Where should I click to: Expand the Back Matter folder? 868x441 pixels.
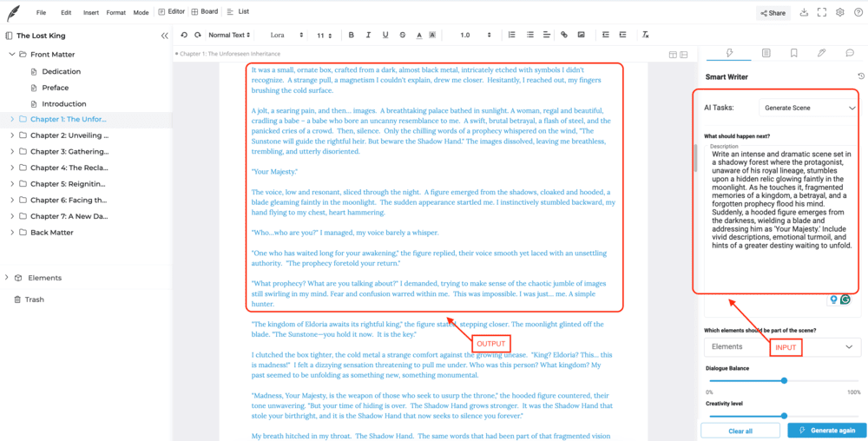[x=11, y=233]
